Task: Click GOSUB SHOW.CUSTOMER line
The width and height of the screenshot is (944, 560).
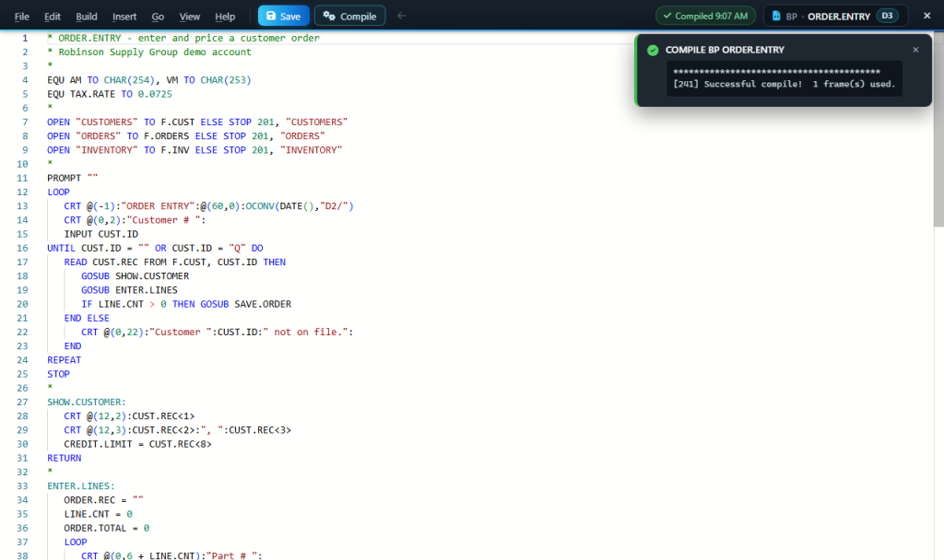Action: coord(135,276)
